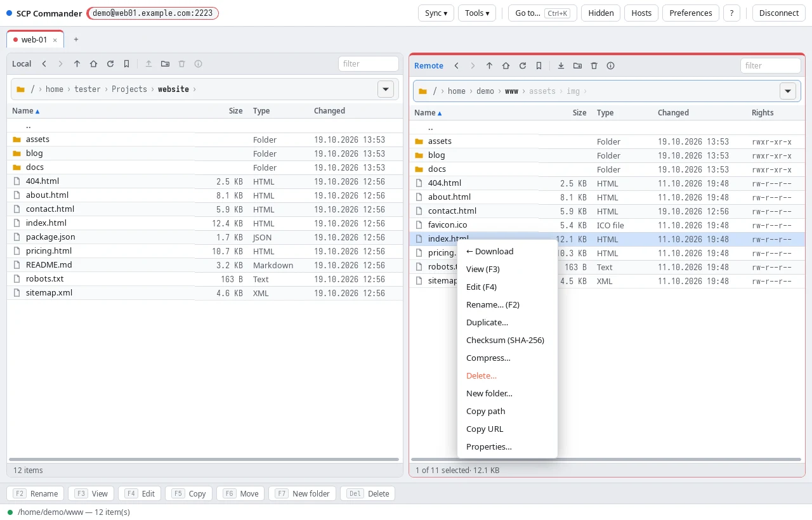This screenshot has width=812, height=520.
Task: Expand the Remote path history dropdown
Action: (x=788, y=91)
